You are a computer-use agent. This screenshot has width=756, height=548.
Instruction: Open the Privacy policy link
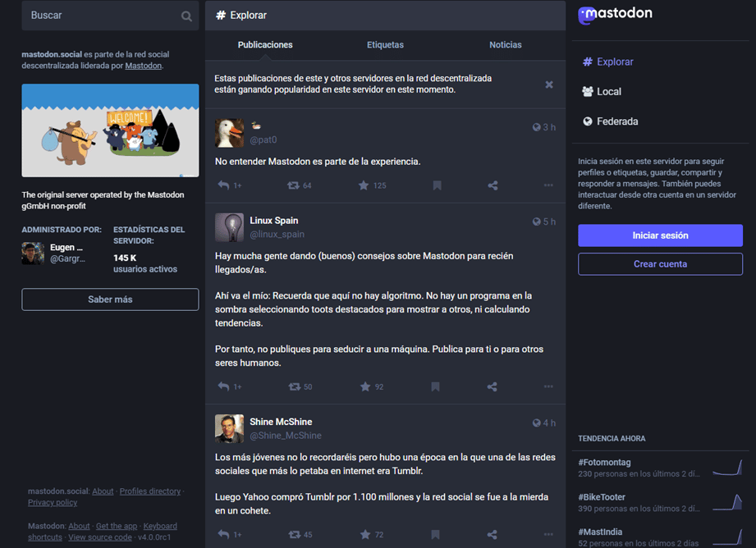point(53,502)
